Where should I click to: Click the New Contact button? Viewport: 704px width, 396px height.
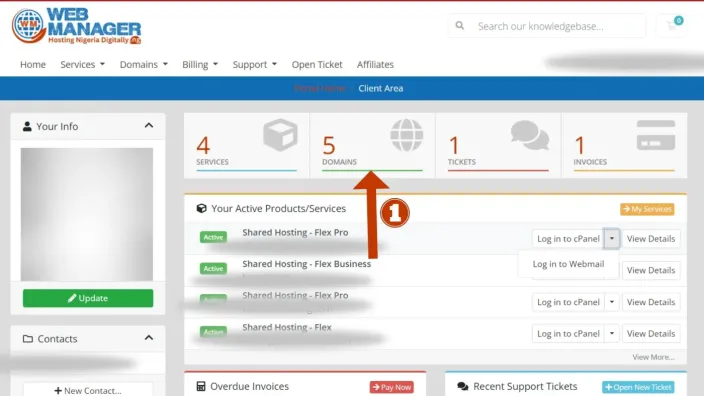[x=88, y=390]
